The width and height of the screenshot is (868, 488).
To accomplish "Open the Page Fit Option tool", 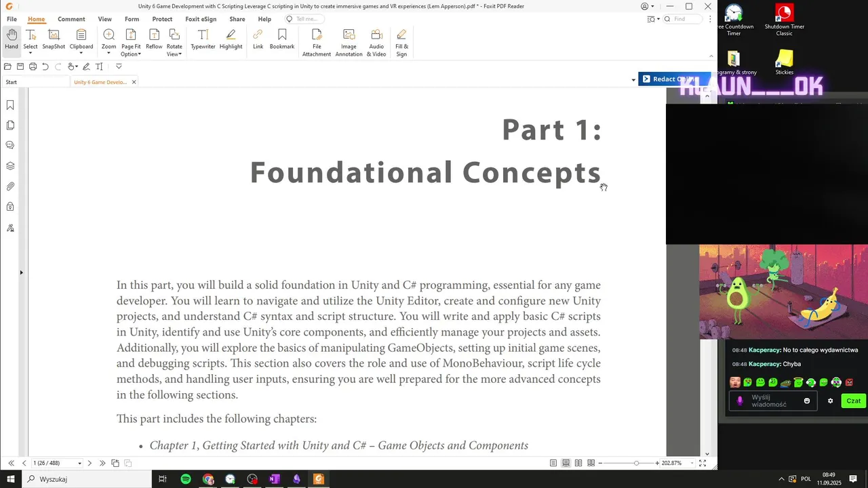I will [x=131, y=42].
